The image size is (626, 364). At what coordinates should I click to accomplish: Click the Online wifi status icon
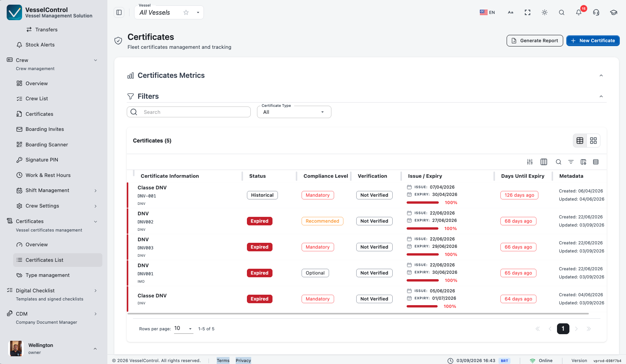click(533, 361)
